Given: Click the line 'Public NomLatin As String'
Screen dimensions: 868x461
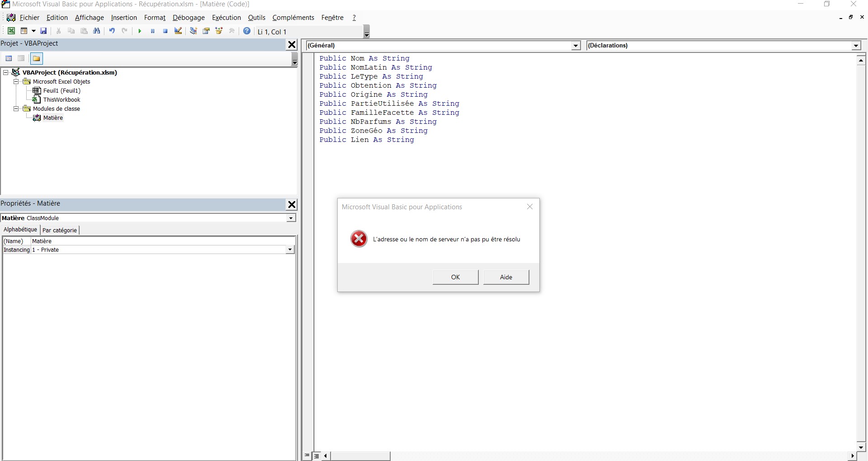Looking at the screenshot, I should coord(376,67).
